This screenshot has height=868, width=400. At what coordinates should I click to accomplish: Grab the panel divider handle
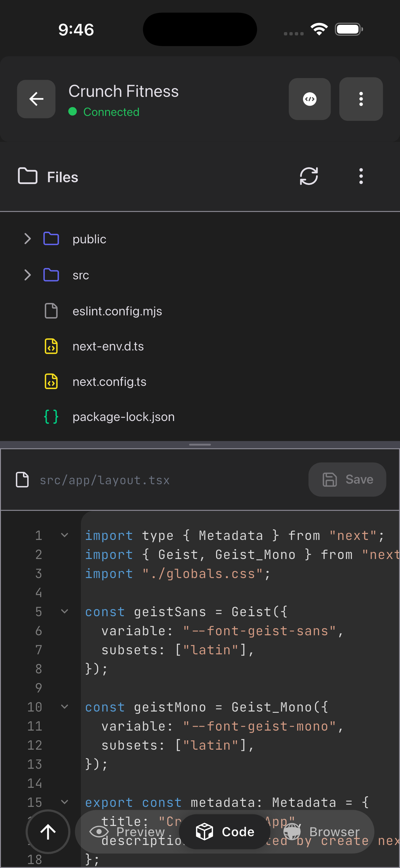pyautogui.click(x=200, y=445)
